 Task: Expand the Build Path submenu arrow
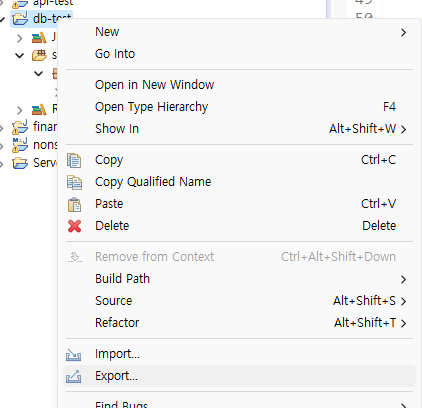pyautogui.click(x=403, y=279)
